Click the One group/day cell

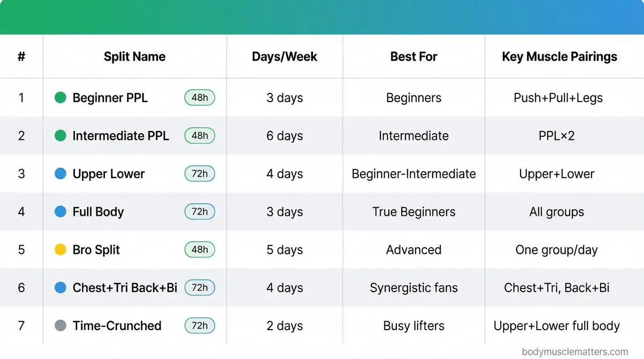tap(556, 249)
